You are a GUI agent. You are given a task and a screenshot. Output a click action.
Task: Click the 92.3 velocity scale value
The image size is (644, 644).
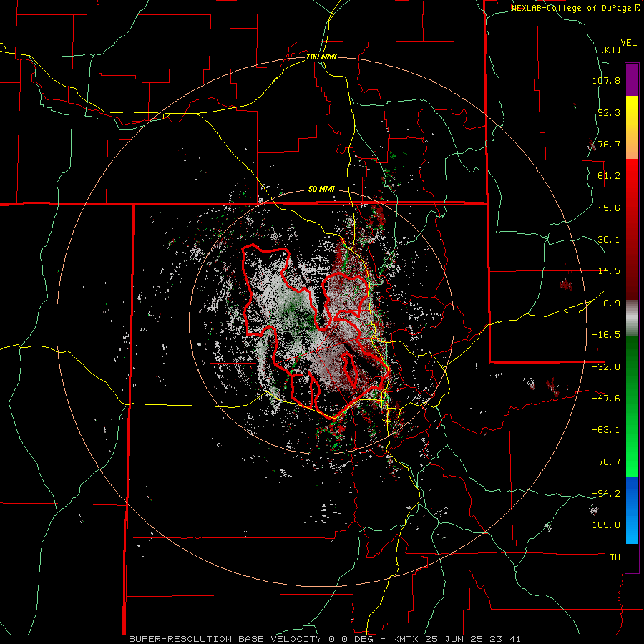tap(609, 112)
